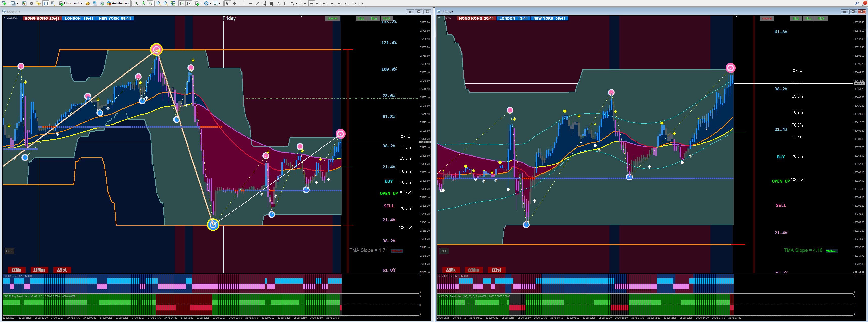Toggle the OFF button on left chart
Image resolution: width=868 pixels, height=322 pixels.
coord(9,251)
